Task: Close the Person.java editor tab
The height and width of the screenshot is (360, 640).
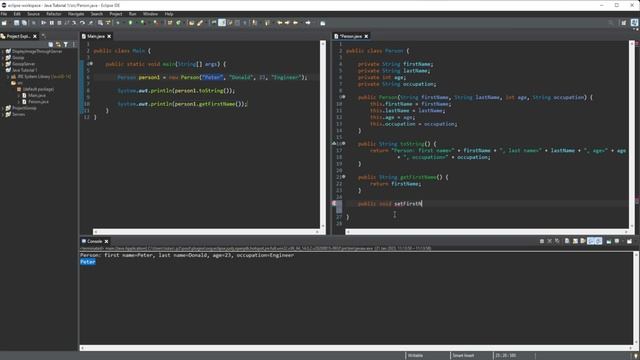Action: (366, 36)
